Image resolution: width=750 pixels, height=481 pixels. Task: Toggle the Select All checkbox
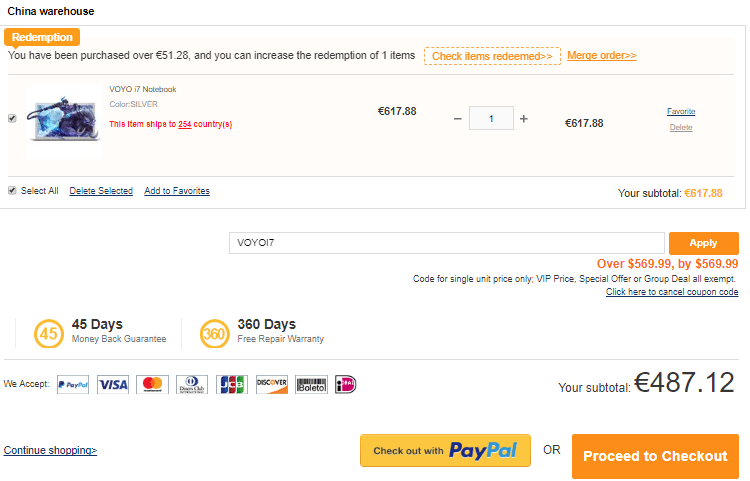coord(12,190)
